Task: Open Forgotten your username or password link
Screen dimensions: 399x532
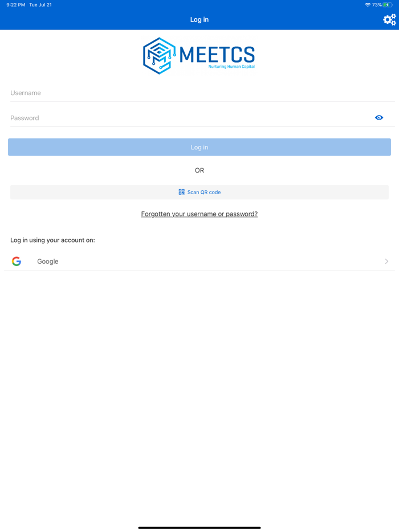Action: (199, 214)
